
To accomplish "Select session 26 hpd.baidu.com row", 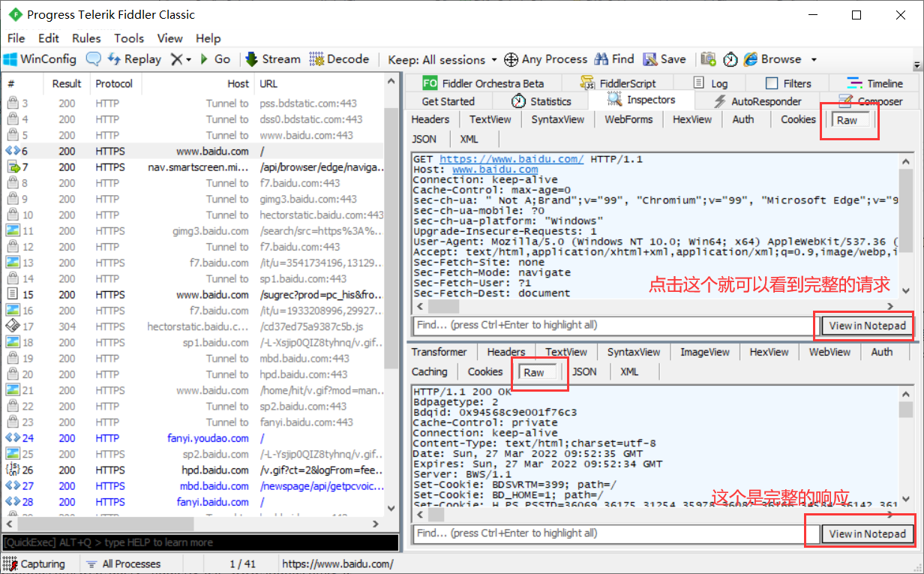I will coord(193,470).
